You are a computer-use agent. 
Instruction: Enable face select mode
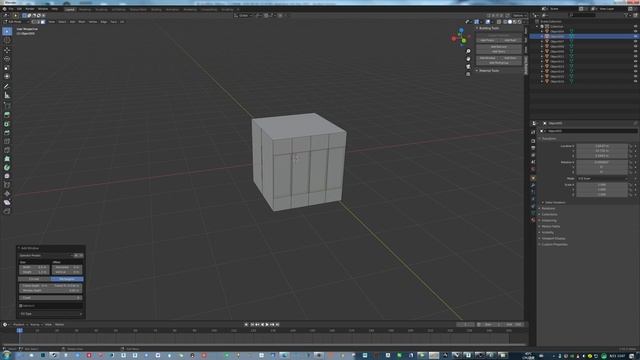[43, 22]
